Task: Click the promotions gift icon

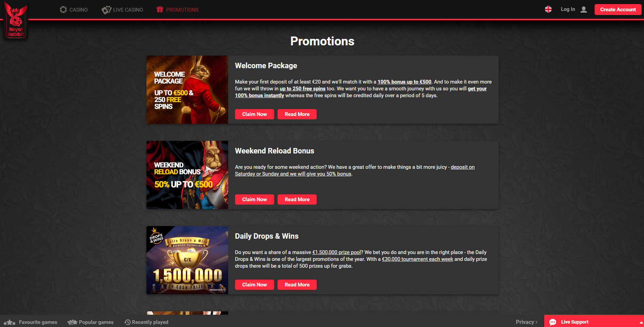Action: click(160, 10)
